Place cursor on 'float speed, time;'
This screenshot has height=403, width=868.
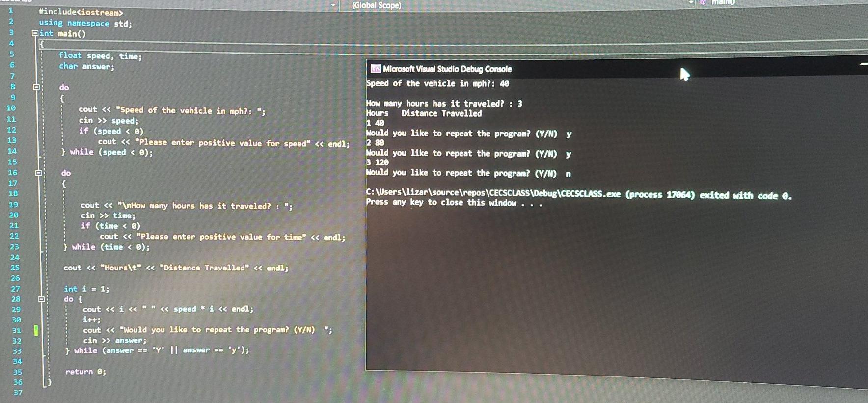click(x=100, y=56)
